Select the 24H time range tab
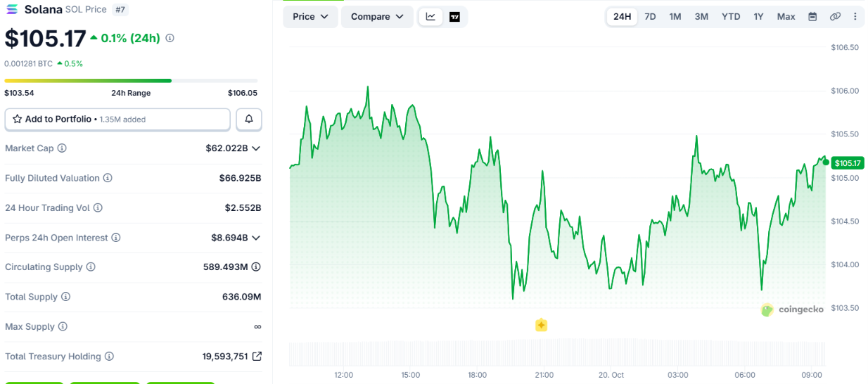This screenshot has width=868, height=384. point(622,16)
